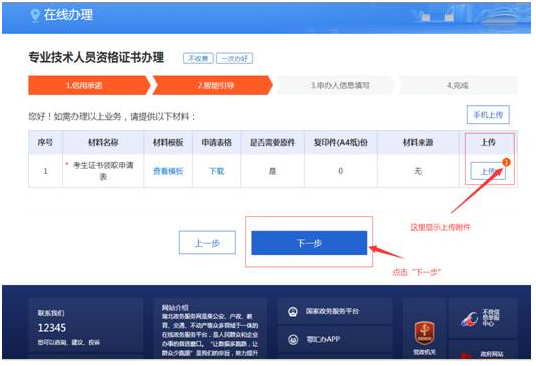Go to step 1.信用承诺

click(89, 85)
